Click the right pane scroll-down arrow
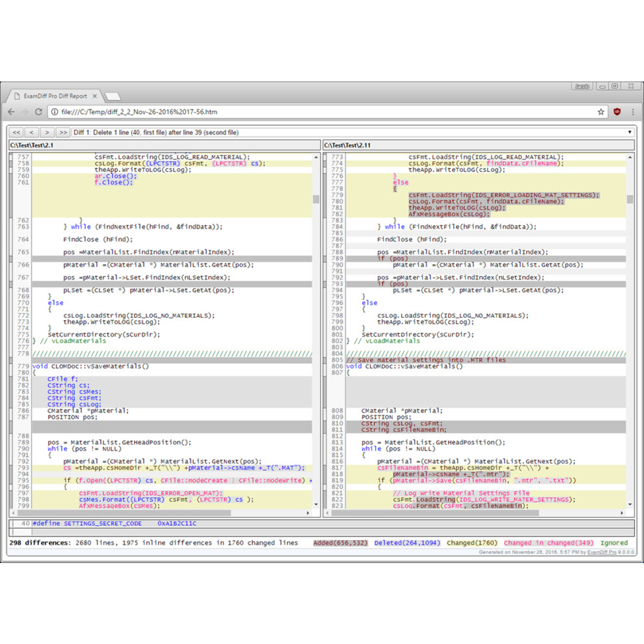 pyautogui.click(x=630, y=504)
